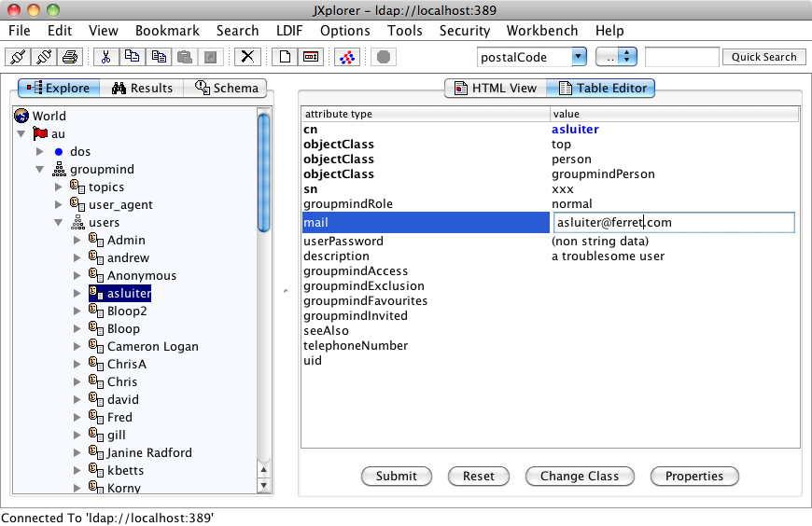This screenshot has height=526, width=812.
Task: Click the person icon beside Admin
Action: (96, 240)
